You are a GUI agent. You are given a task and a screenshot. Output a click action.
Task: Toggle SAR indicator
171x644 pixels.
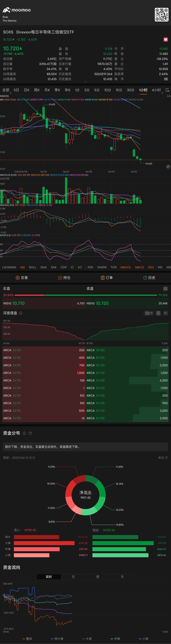point(53,267)
